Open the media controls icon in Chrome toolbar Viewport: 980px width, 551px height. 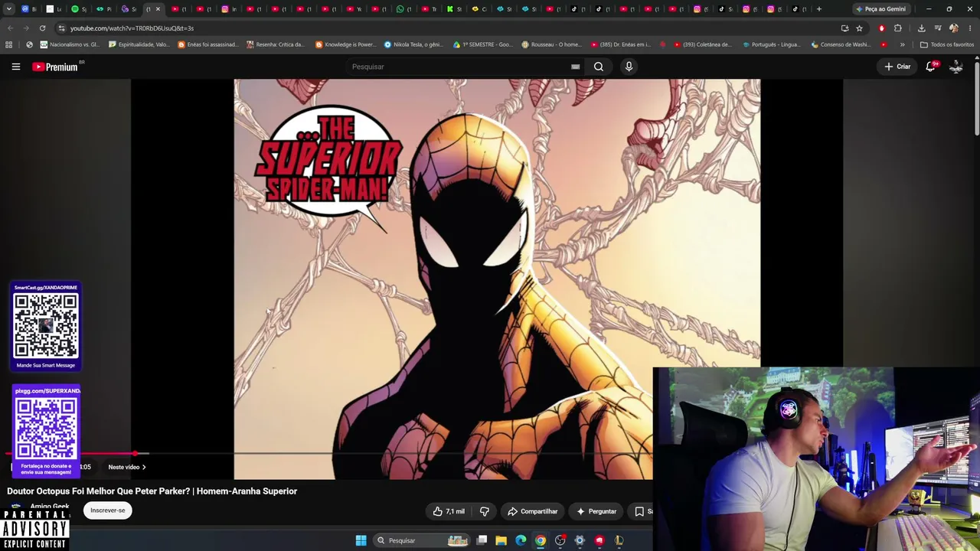[x=938, y=28]
